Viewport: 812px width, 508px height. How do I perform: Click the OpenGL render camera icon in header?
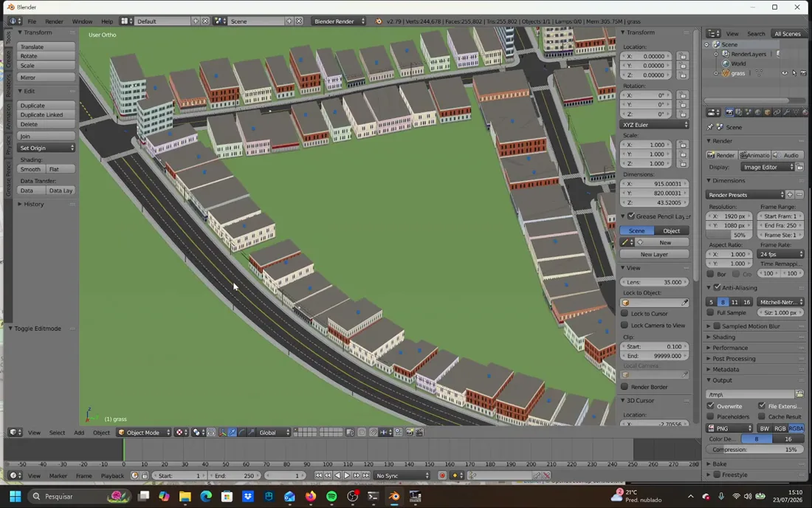[409, 433]
